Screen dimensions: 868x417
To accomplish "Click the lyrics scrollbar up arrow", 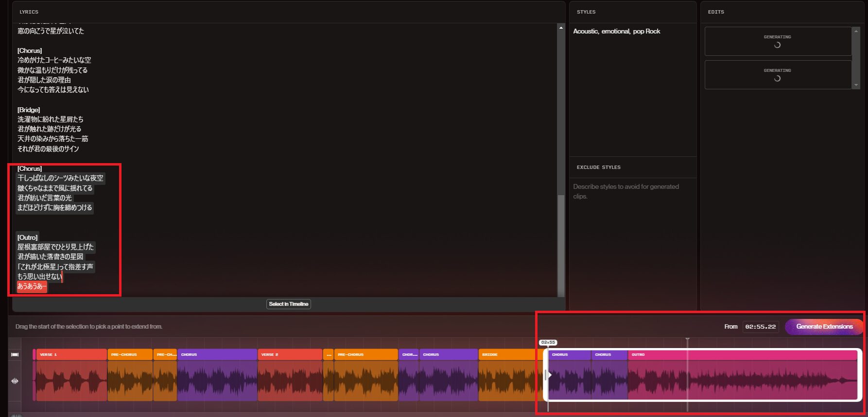I will 561,28.
